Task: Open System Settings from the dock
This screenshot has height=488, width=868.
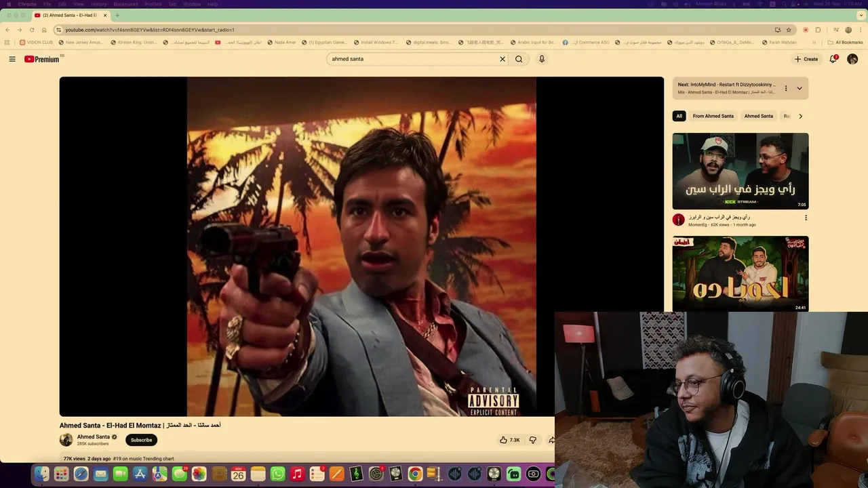Action: click(376, 474)
